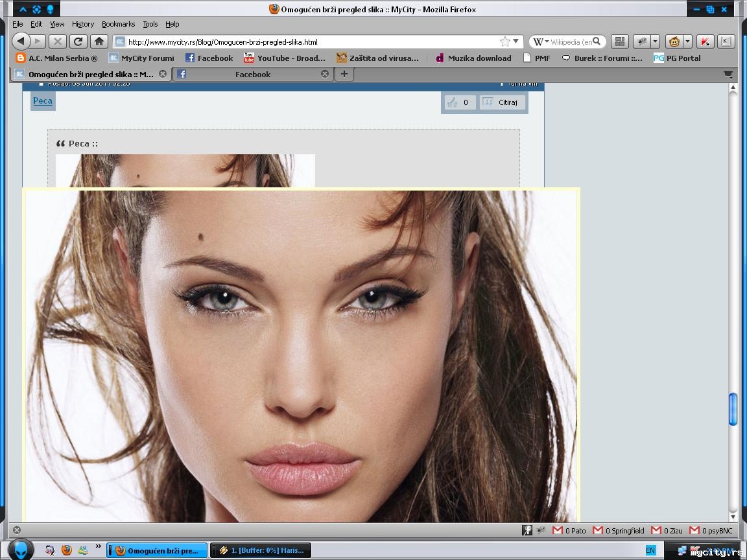The width and height of the screenshot is (747, 560).
Task: Open the File menu
Action: 18,24
